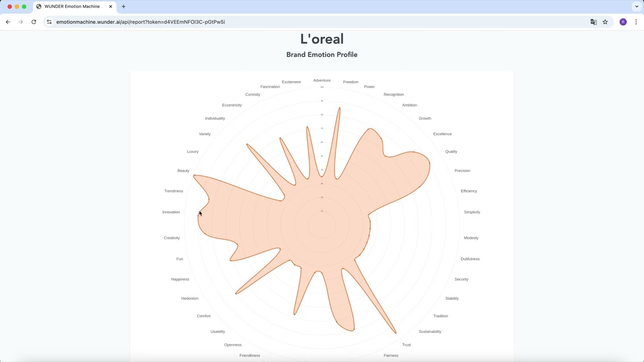Expand the tab search dropdown arrow

click(x=636, y=7)
